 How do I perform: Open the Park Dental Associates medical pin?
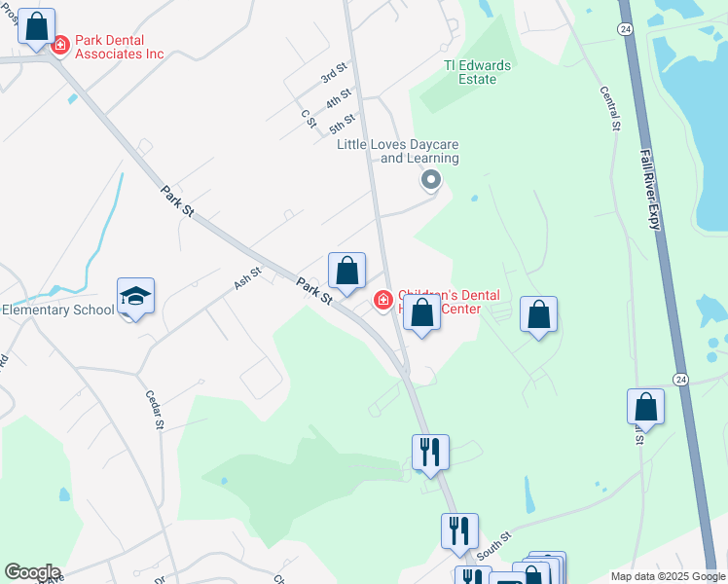(x=60, y=46)
